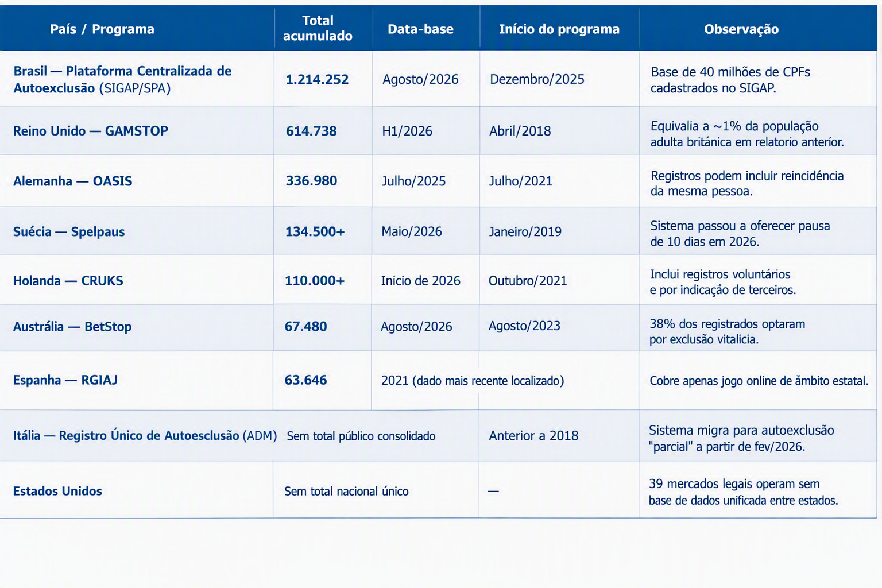Image resolution: width=882 pixels, height=588 pixels.
Task: Select the 'Agosto/2023' start date
Action: click(524, 326)
